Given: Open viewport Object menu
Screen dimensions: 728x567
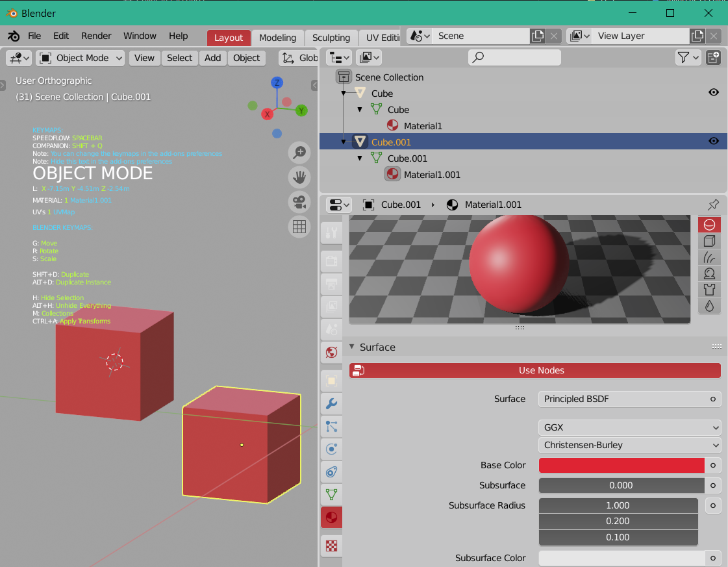Looking at the screenshot, I should point(247,58).
